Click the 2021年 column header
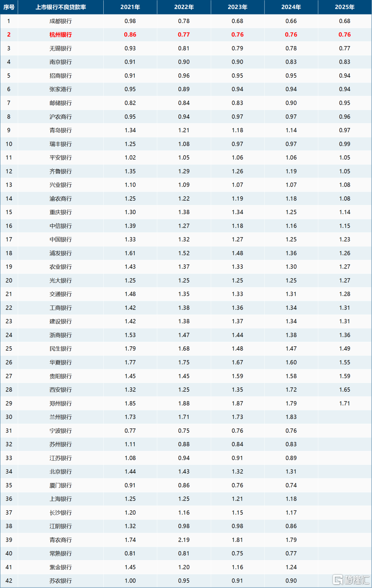The image size is (372, 588). pyautogui.click(x=130, y=7)
